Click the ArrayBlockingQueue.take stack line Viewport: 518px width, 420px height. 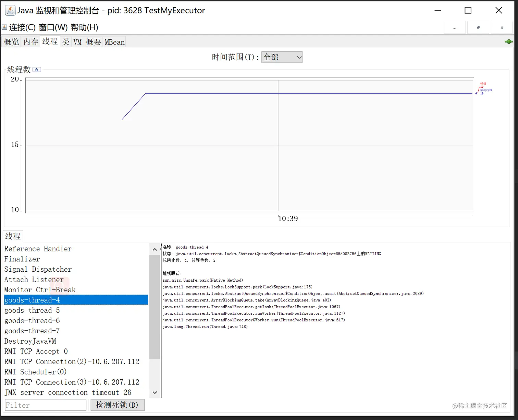click(x=247, y=300)
